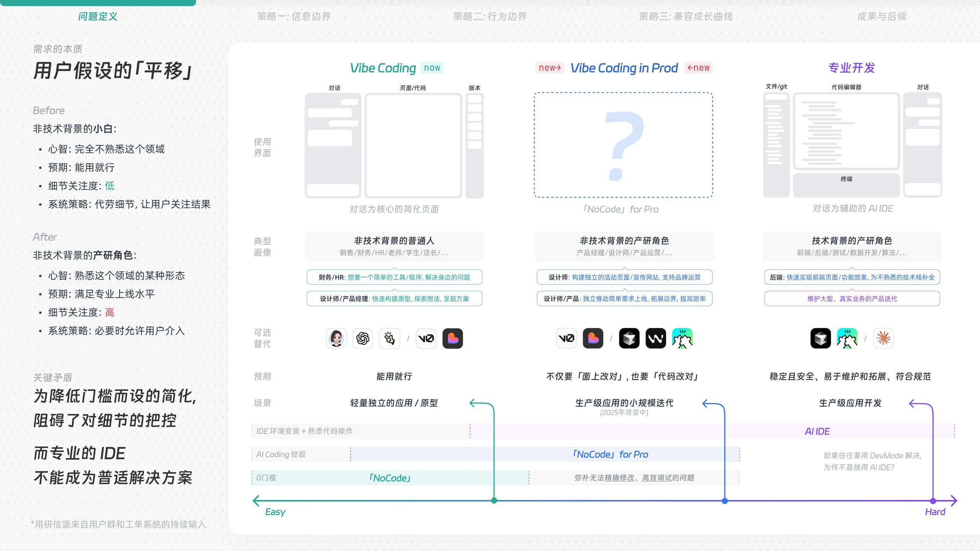Click the 'IDE 环境安装 + 熟悉代码操作' label
Screen dimensions: 980x551
(x=304, y=431)
